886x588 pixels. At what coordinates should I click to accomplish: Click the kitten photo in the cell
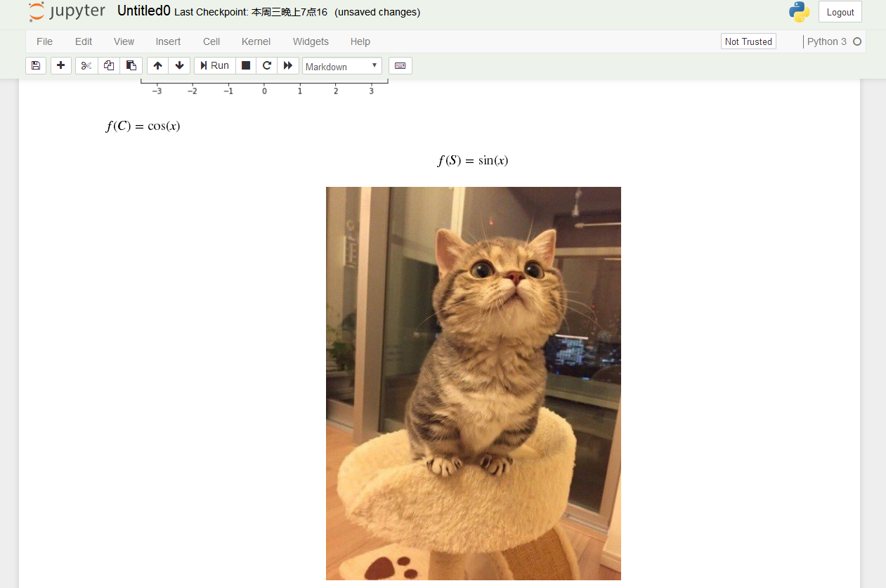click(474, 384)
